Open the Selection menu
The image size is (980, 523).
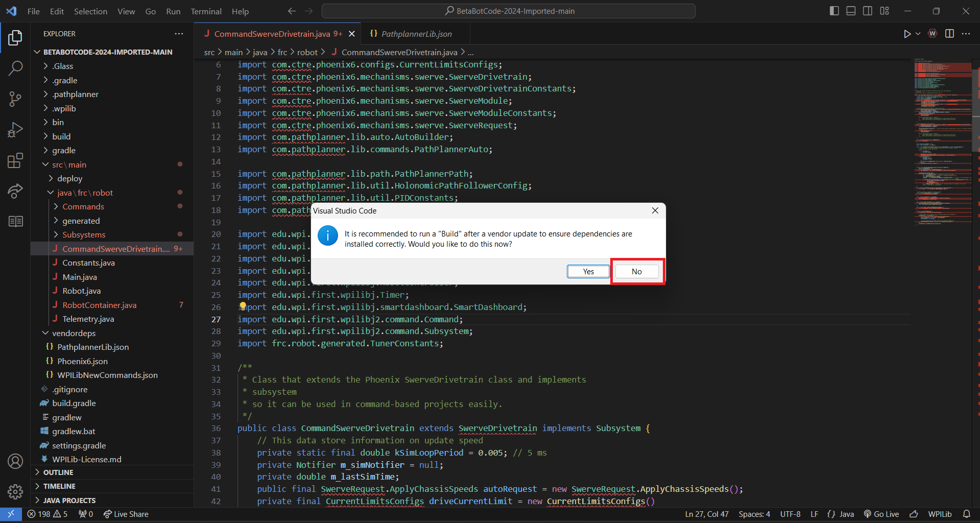click(x=90, y=11)
